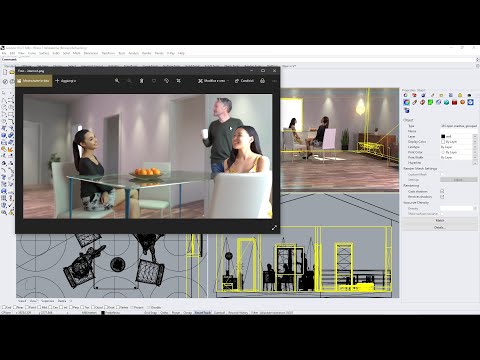480x360 pixels.
Task: Open the Transform menu in Rhino
Action: pos(108,53)
